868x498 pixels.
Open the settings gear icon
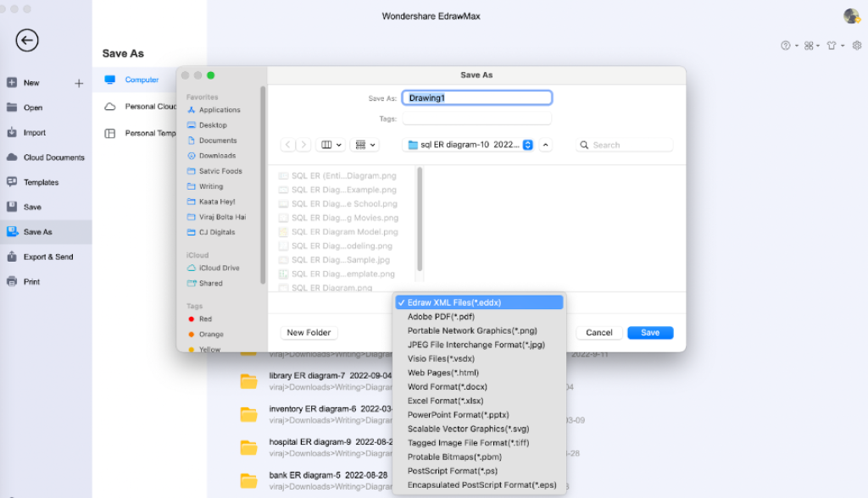pos(857,46)
